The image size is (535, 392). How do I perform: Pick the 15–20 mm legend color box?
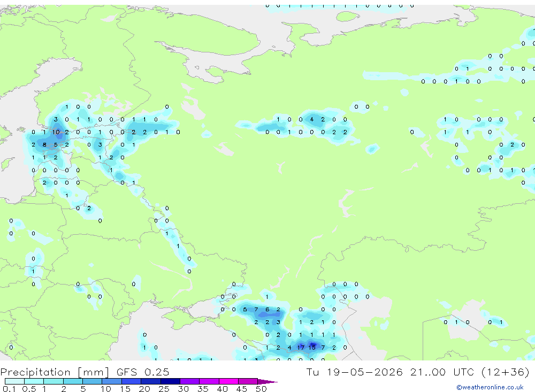132,381
